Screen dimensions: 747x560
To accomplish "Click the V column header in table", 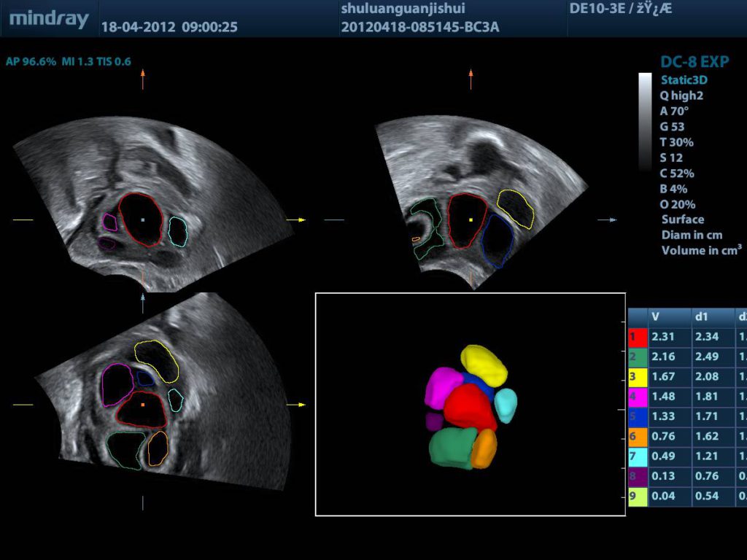I will (x=656, y=317).
